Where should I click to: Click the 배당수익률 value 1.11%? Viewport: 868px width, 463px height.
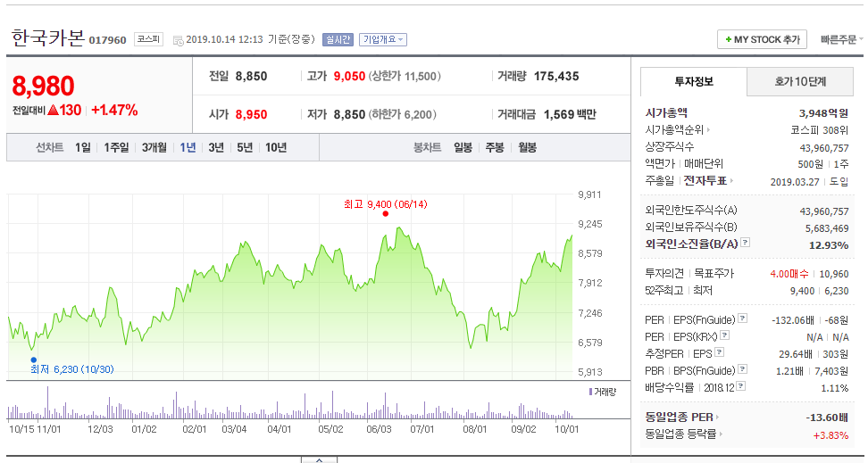point(834,388)
